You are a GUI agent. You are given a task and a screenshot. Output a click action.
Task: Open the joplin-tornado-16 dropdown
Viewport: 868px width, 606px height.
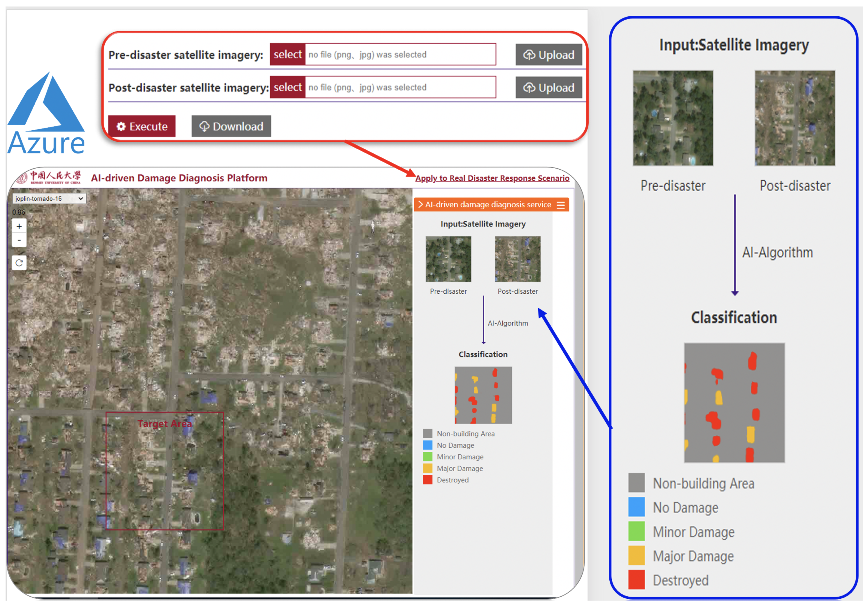(x=49, y=199)
